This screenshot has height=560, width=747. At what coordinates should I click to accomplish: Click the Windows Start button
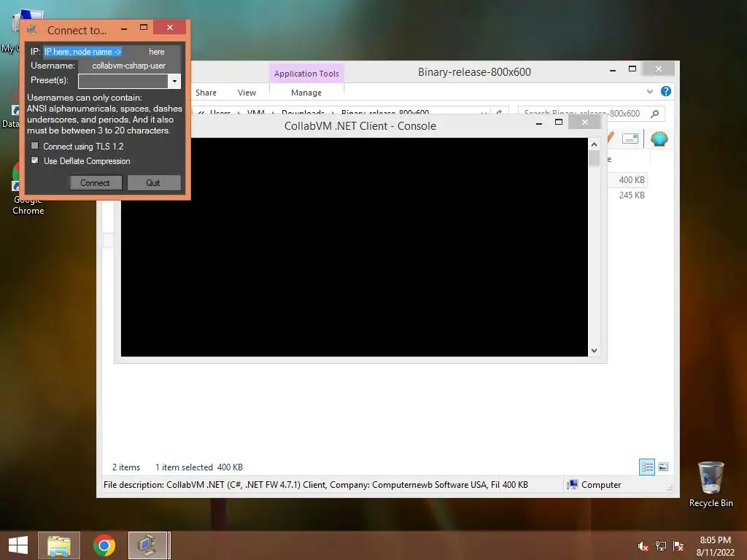pos(18,545)
